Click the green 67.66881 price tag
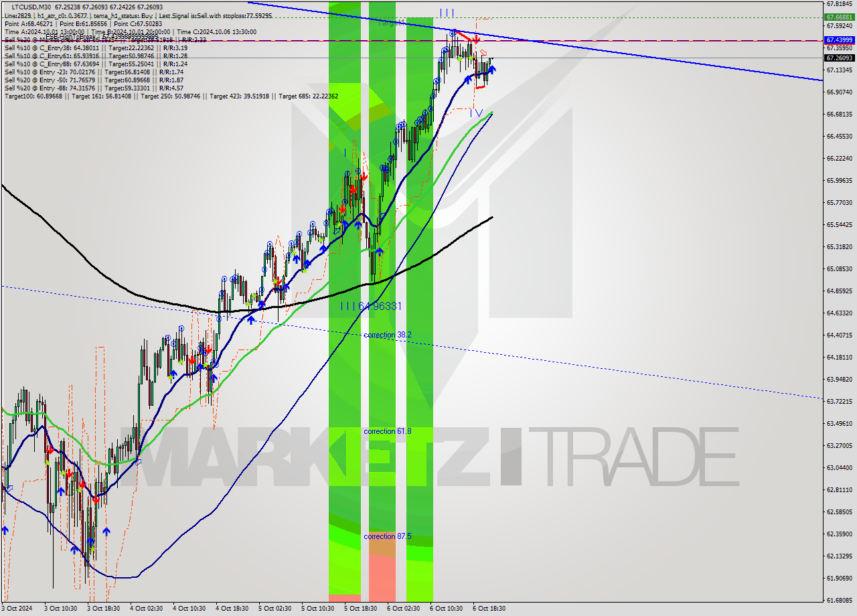Screen dimensions: 857x616 coord(839,17)
